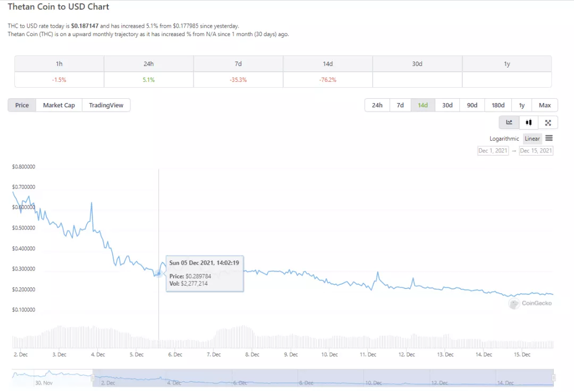Edit start date Dec 1, 2021 field
This screenshot has height=392, width=574.
[493, 150]
